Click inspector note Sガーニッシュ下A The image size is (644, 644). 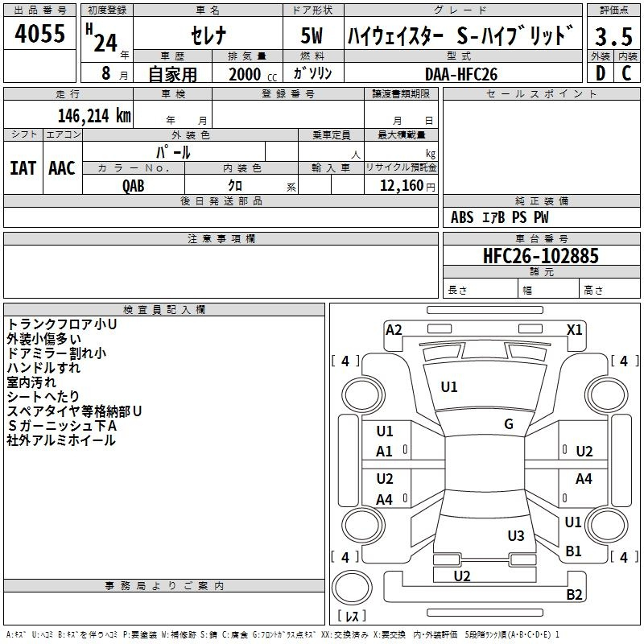(62, 426)
